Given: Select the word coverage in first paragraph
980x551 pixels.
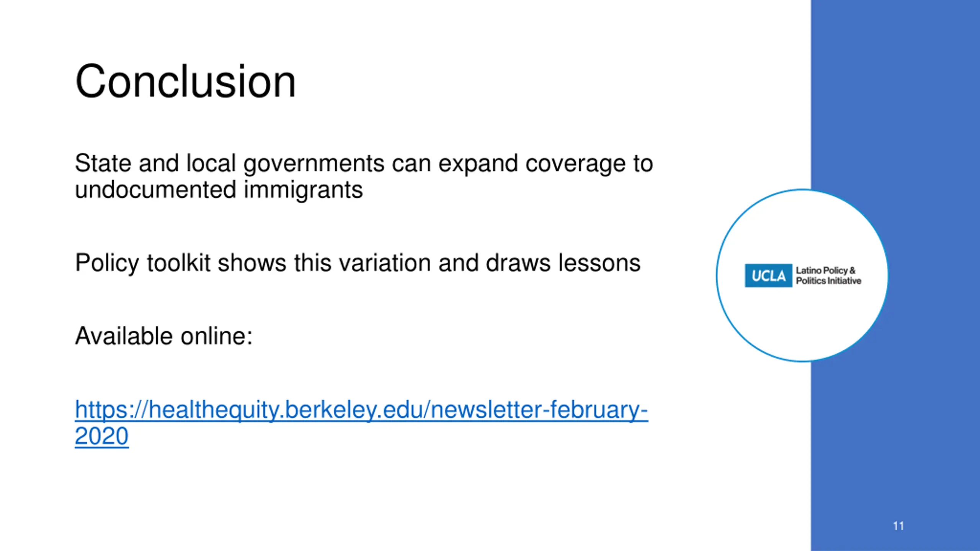Looking at the screenshot, I should point(575,165).
